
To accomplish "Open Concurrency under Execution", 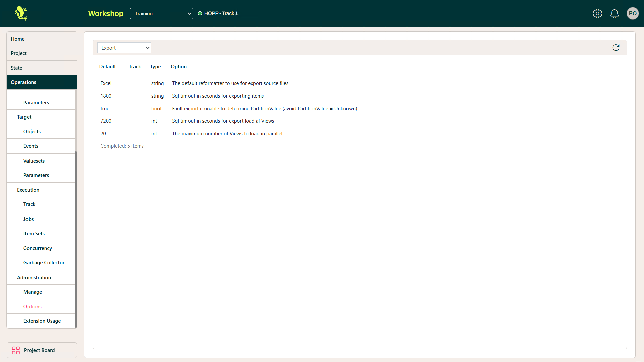I will pos(38,248).
